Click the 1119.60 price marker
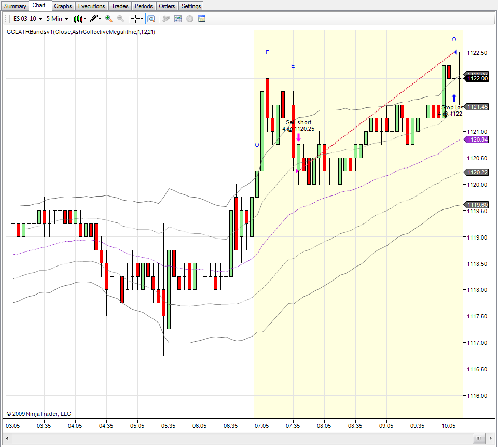Viewport: 498px width, 448px height. (x=476, y=205)
